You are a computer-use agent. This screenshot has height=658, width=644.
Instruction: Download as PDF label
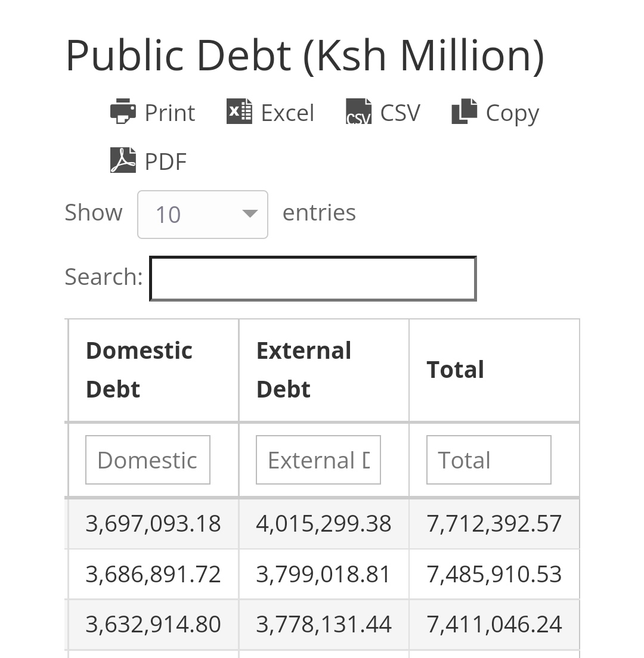click(x=166, y=162)
